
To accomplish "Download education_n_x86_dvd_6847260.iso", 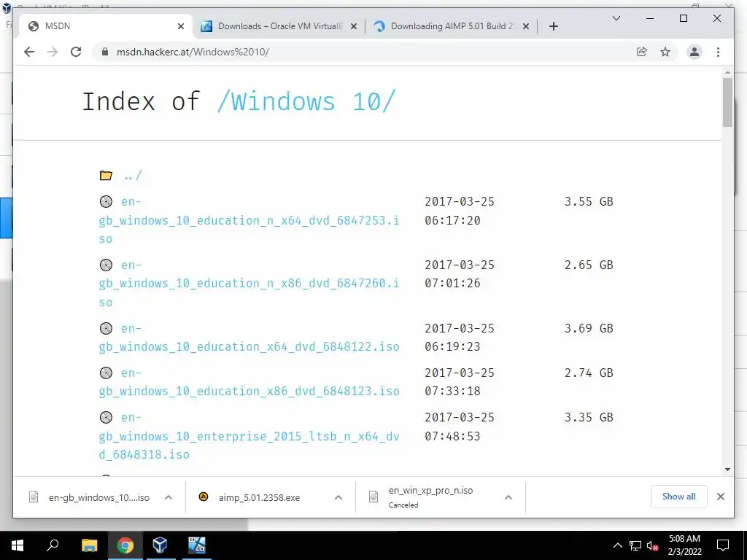I will 249,284.
